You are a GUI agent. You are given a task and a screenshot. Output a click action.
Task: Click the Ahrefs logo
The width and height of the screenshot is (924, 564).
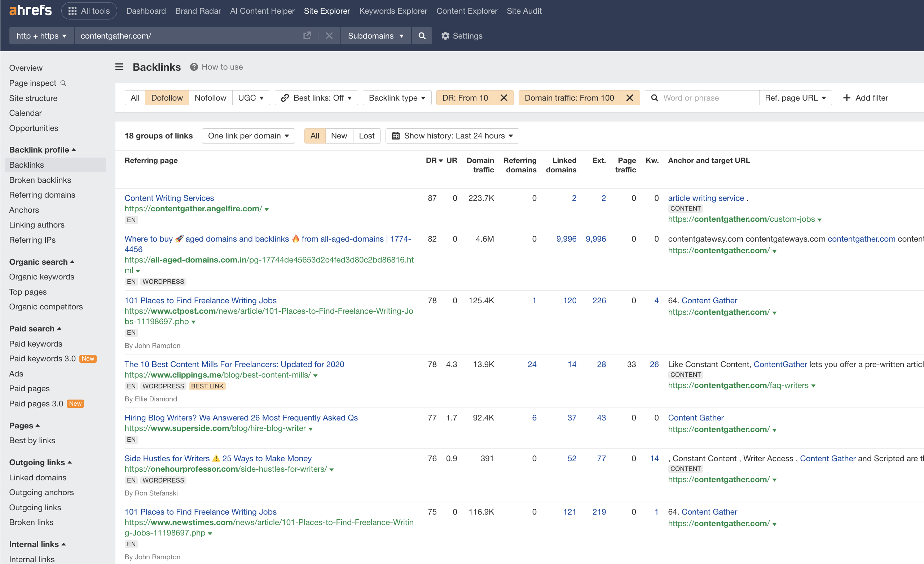[x=30, y=10]
